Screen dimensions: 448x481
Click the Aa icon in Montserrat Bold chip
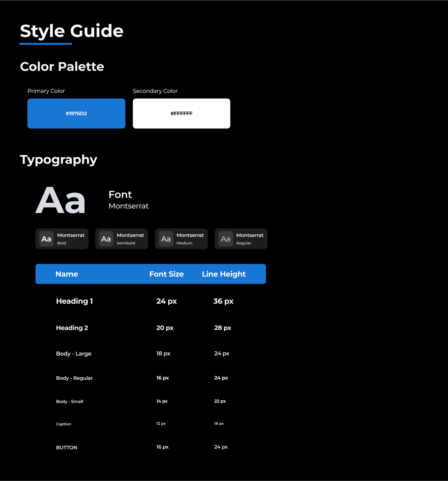click(x=46, y=239)
